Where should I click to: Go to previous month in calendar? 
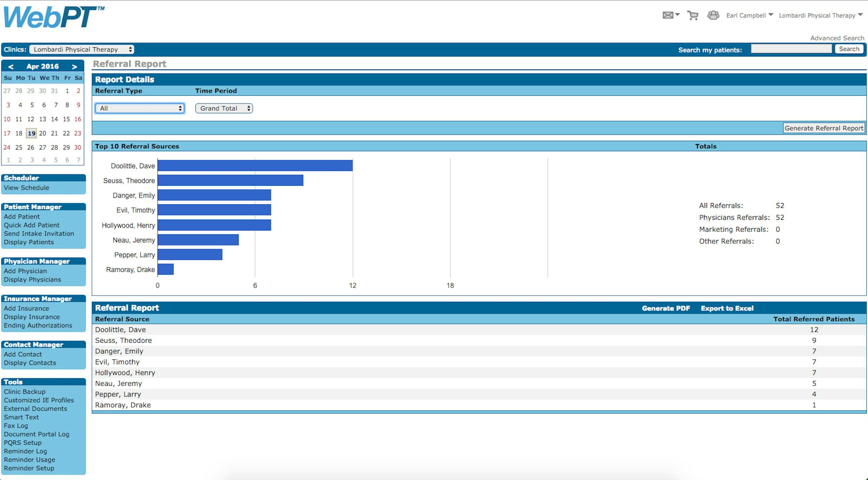pyautogui.click(x=11, y=67)
